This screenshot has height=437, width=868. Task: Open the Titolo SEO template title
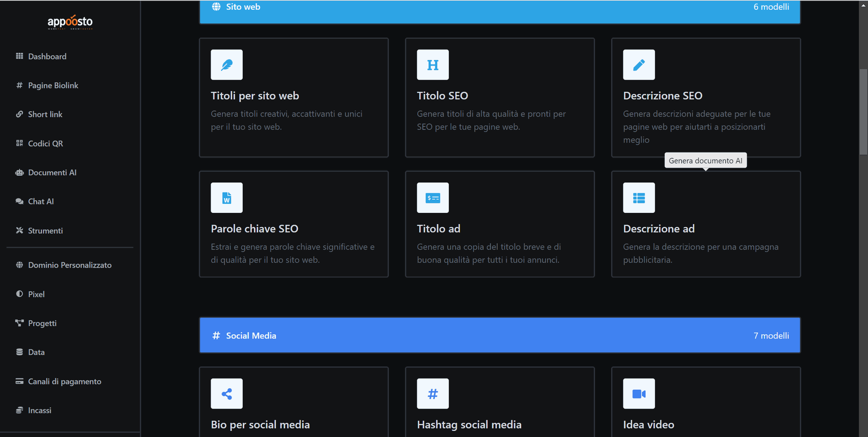click(442, 96)
